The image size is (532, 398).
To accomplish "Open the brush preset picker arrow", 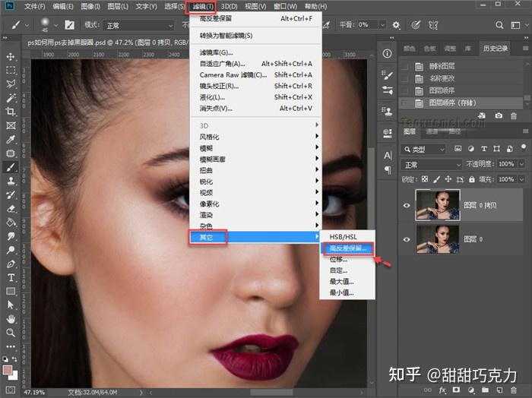I will pyautogui.click(x=55, y=25).
